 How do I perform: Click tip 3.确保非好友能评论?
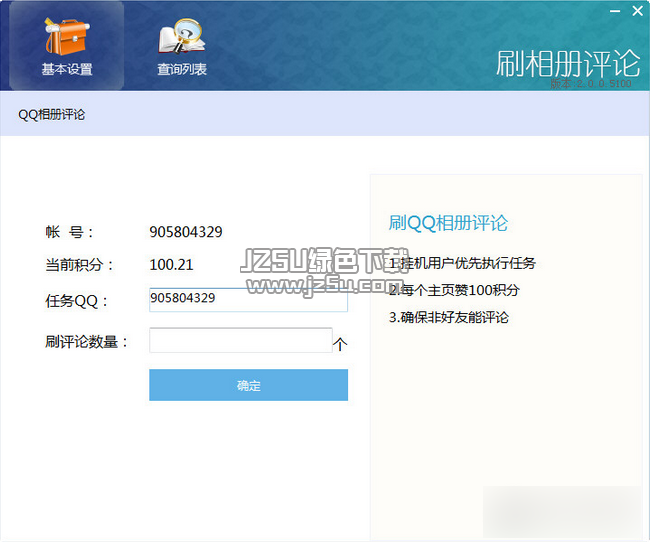coord(449,317)
